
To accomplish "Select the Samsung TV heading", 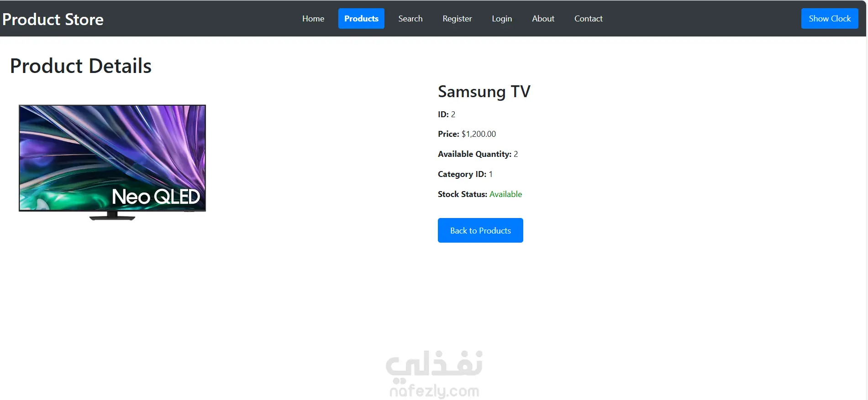I will point(484,92).
